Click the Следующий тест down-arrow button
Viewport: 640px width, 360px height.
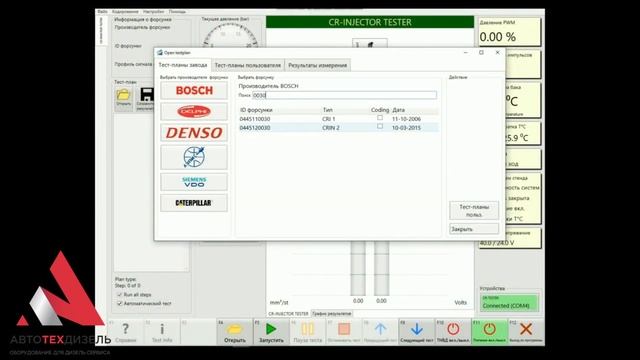(x=416, y=331)
